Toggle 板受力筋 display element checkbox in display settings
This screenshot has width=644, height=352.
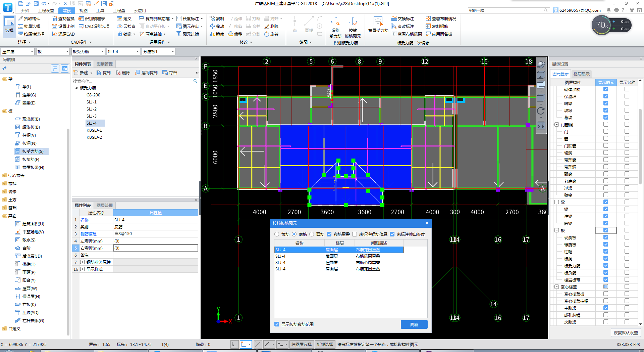tap(606, 265)
